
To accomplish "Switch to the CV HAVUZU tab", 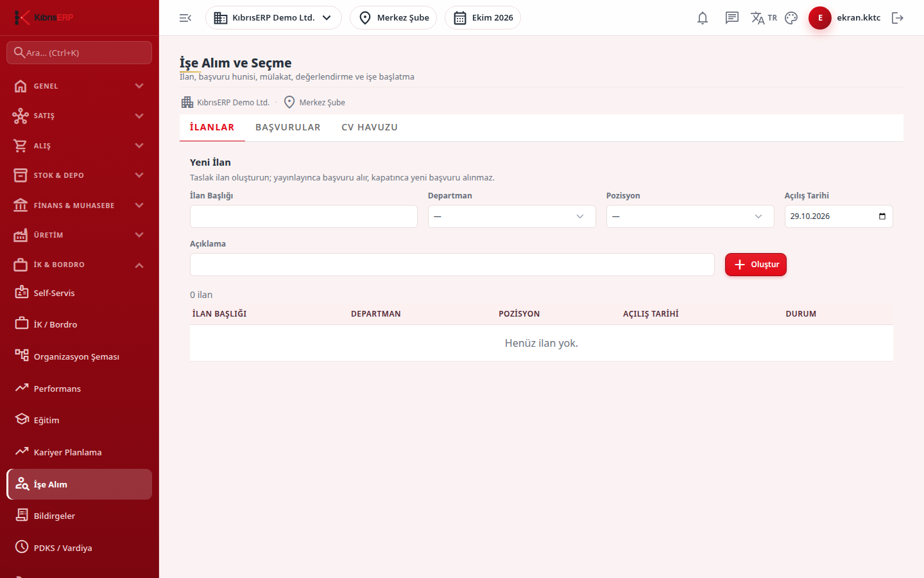I will [x=370, y=127].
